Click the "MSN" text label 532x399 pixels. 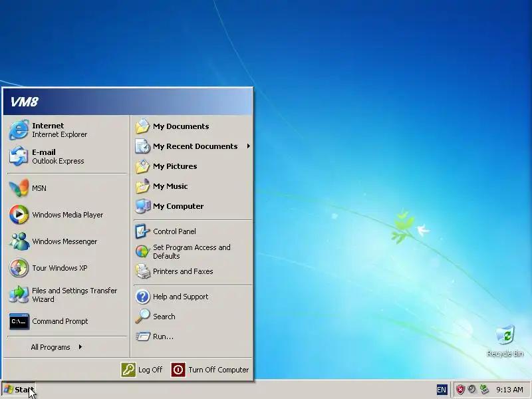tap(39, 188)
